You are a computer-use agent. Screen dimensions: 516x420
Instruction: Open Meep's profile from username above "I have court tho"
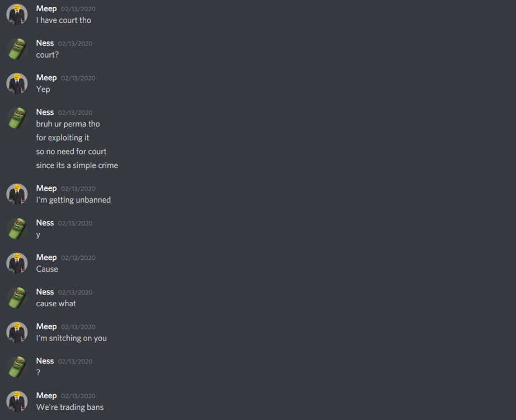click(46, 8)
